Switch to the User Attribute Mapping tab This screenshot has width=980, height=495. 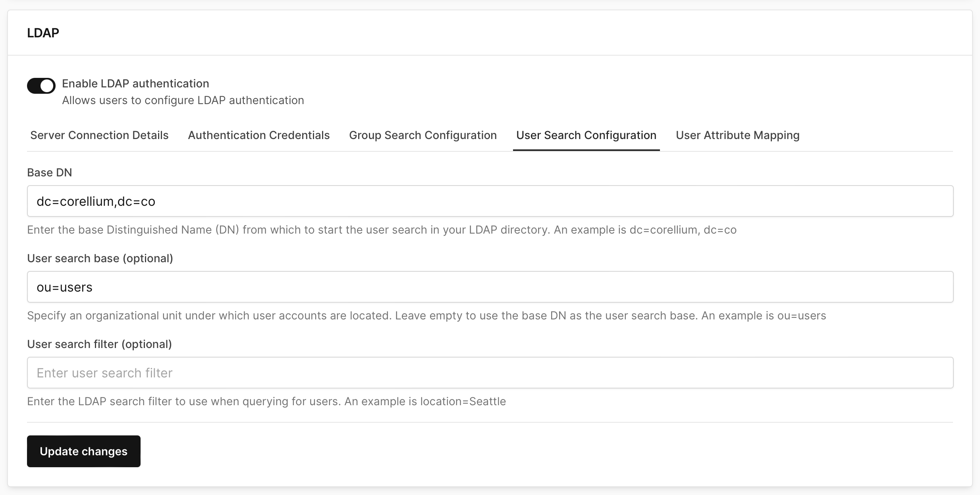[737, 135]
